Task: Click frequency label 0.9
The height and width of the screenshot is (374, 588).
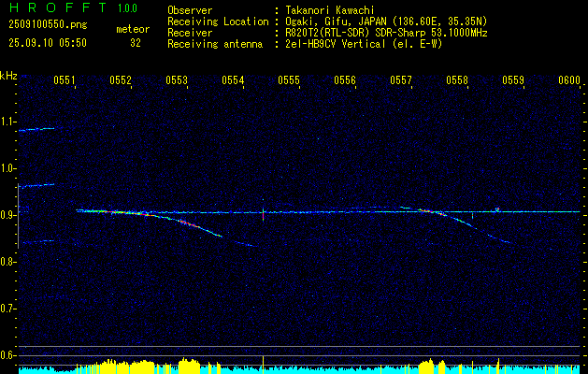Action: [x=8, y=215]
